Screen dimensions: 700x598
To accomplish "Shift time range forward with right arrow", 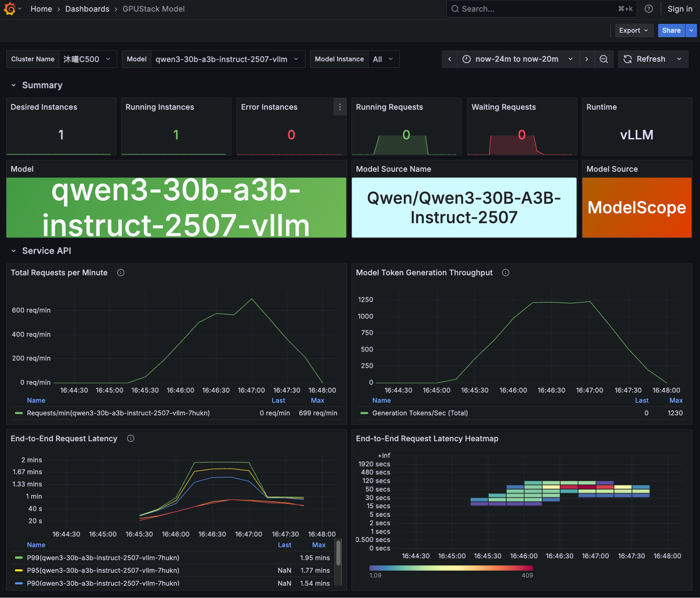I will coord(587,59).
